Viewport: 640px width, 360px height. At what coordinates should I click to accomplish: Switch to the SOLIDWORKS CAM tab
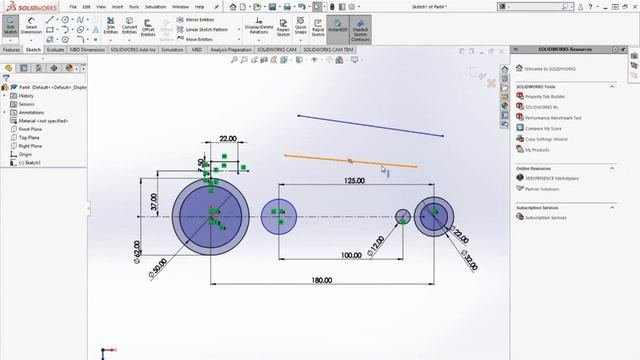277,50
